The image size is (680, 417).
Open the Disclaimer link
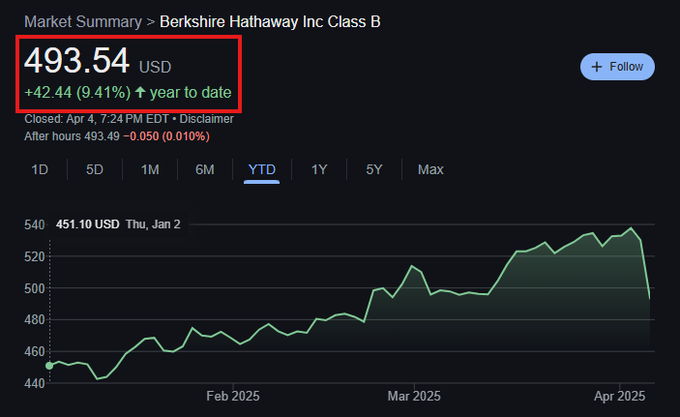click(208, 119)
